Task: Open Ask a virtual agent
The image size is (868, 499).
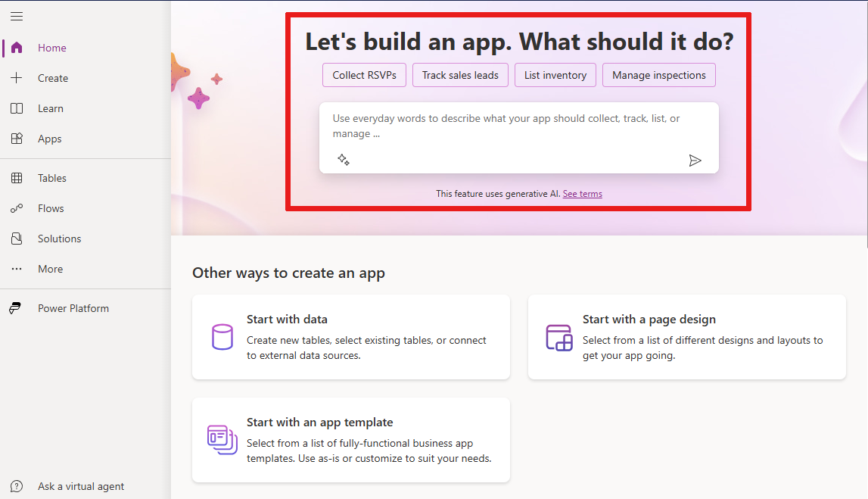Action: click(81, 486)
